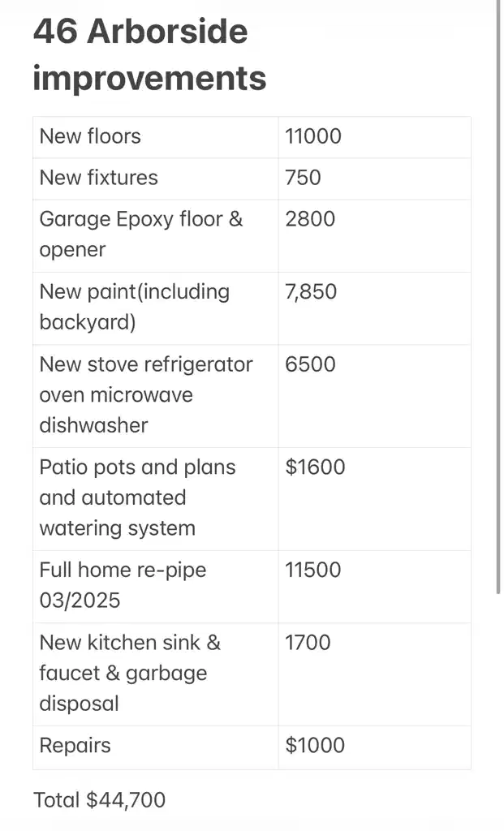Viewport: 504px width, 831px height.
Task: Select the 'New floors' cell
Action: point(156,136)
